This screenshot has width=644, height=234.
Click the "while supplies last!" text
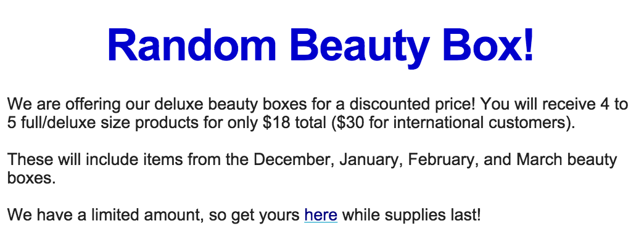[x=411, y=216]
